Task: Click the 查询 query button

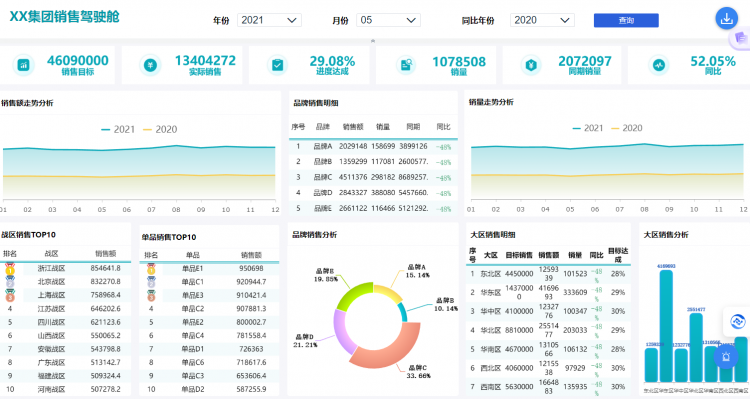Action: tap(626, 20)
